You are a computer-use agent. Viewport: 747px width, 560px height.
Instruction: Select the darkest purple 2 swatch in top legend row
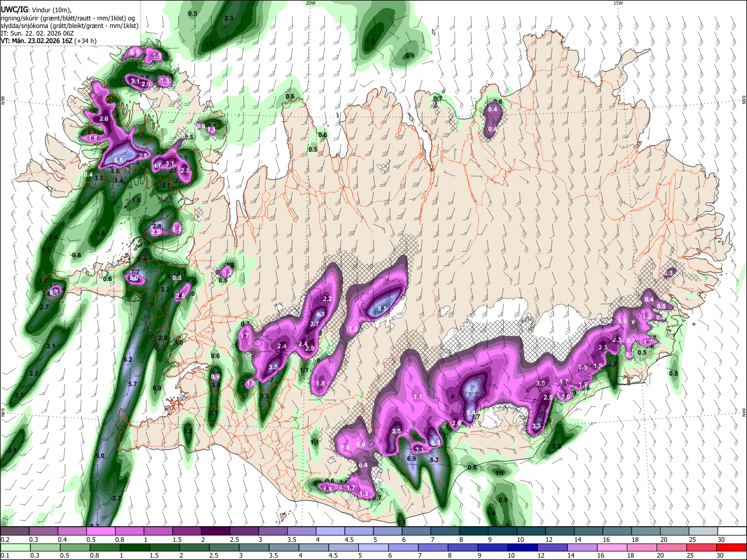click(215, 531)
